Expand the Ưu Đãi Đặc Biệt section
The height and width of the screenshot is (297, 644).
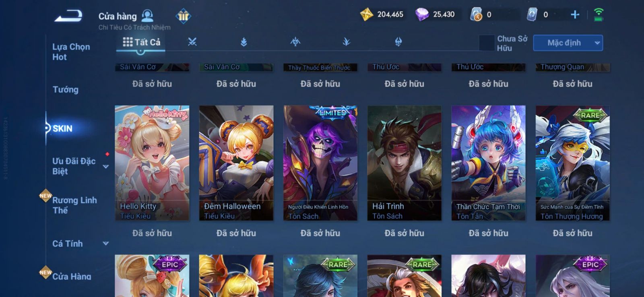[x=105, y=167]
